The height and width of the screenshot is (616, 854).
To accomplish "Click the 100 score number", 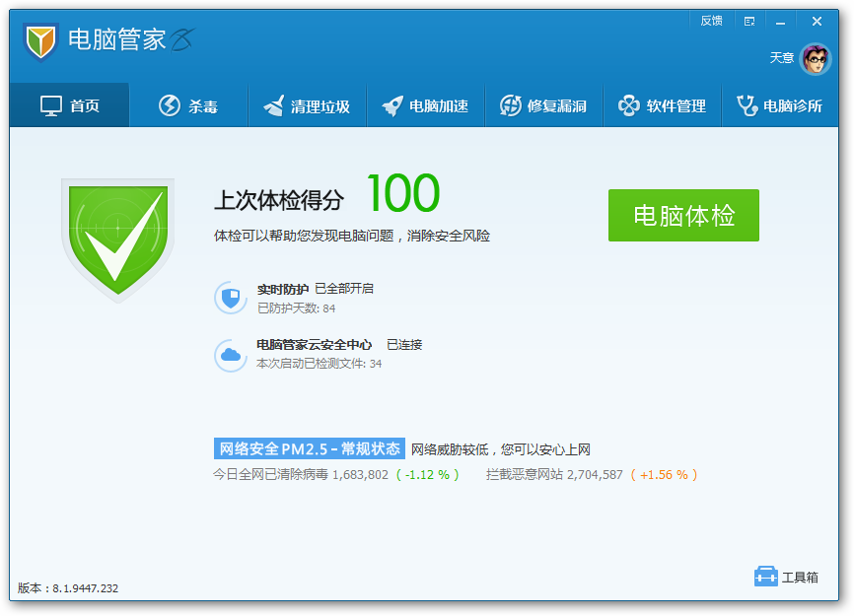I will click(x=403, y=193).
